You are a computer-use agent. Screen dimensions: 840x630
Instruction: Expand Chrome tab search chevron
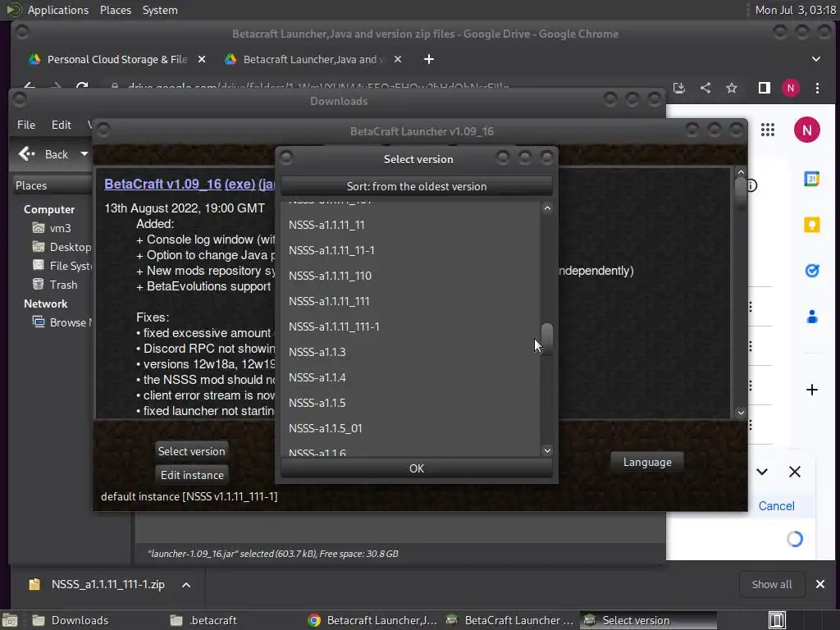(816, 59)
